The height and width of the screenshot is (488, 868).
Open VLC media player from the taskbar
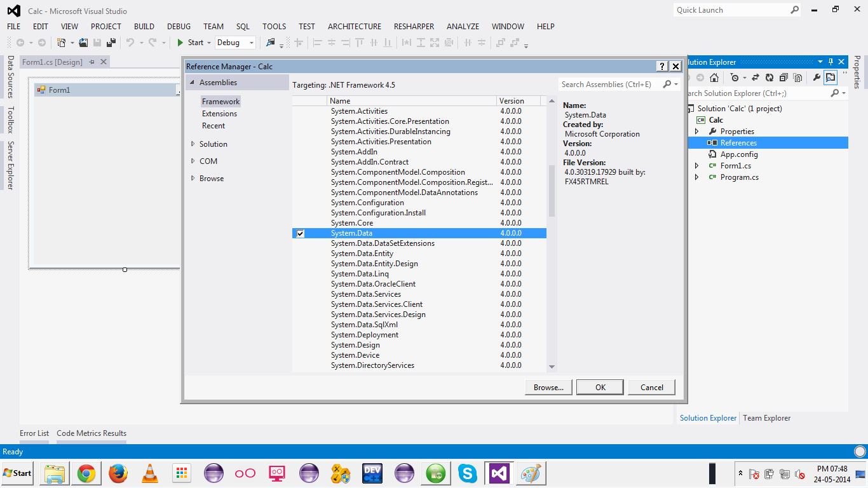click(150, 473)
